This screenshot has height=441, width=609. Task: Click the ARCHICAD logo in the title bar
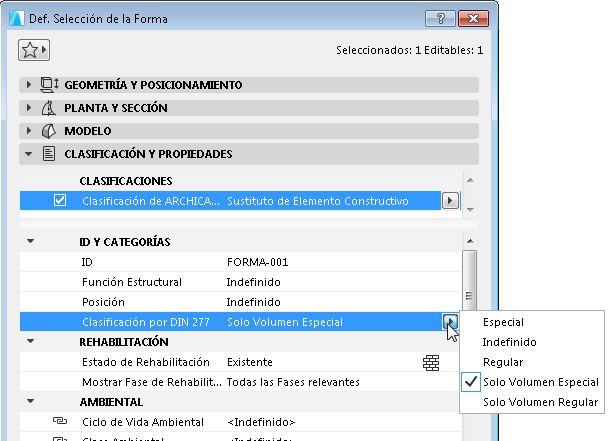coord(16,18)
